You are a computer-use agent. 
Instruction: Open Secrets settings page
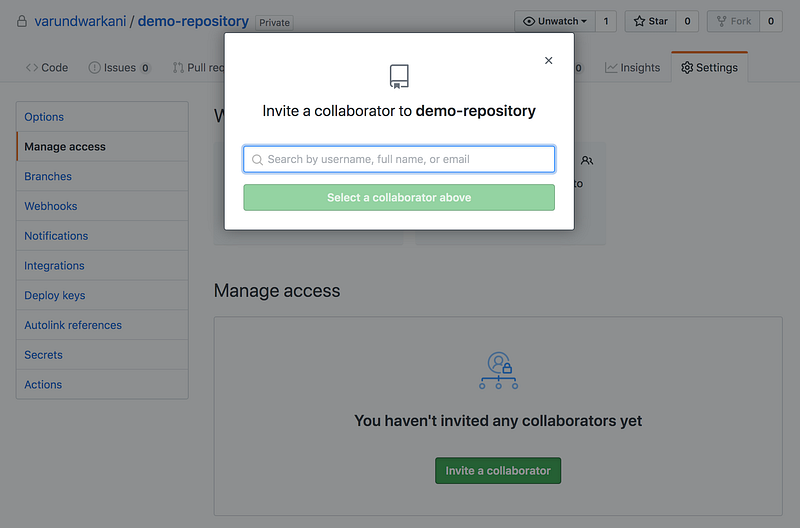coord(43,355)
